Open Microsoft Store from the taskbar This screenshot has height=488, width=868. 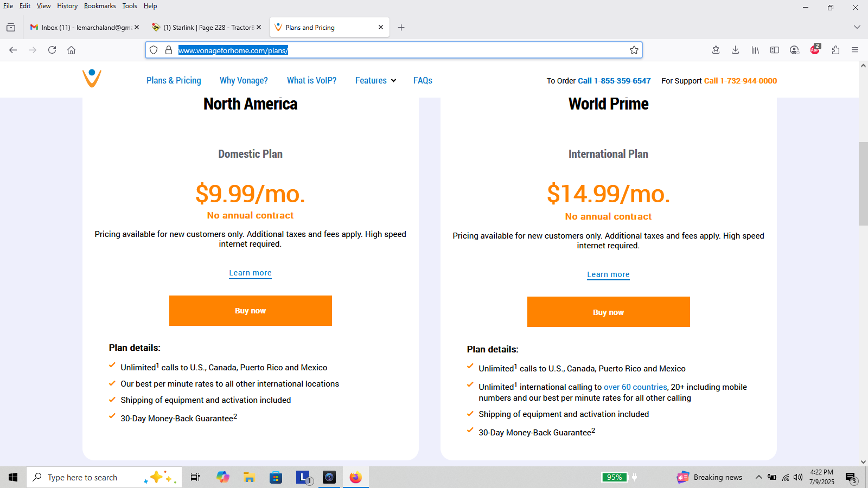276,477
